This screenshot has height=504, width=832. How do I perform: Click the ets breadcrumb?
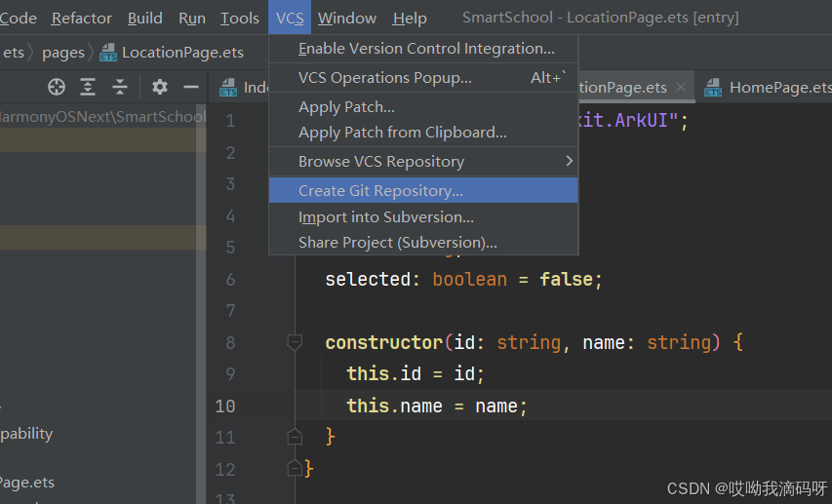[x=14, y=53]
